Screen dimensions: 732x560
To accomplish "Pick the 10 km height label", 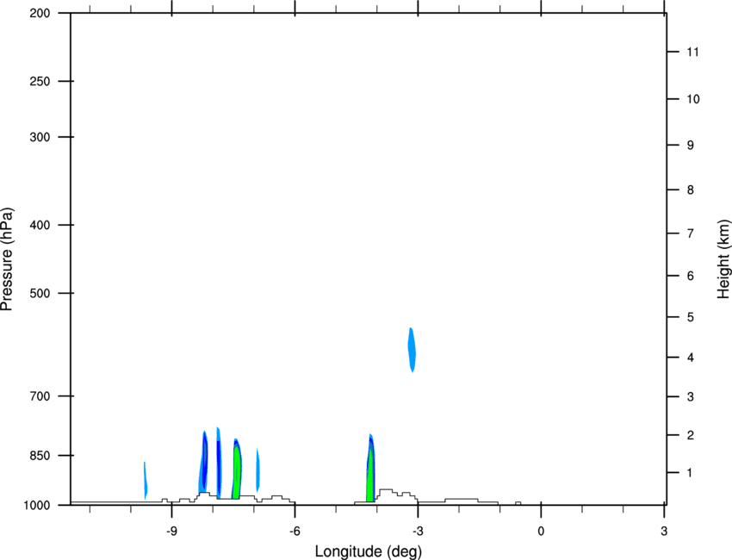I will (x=693, y=99).
